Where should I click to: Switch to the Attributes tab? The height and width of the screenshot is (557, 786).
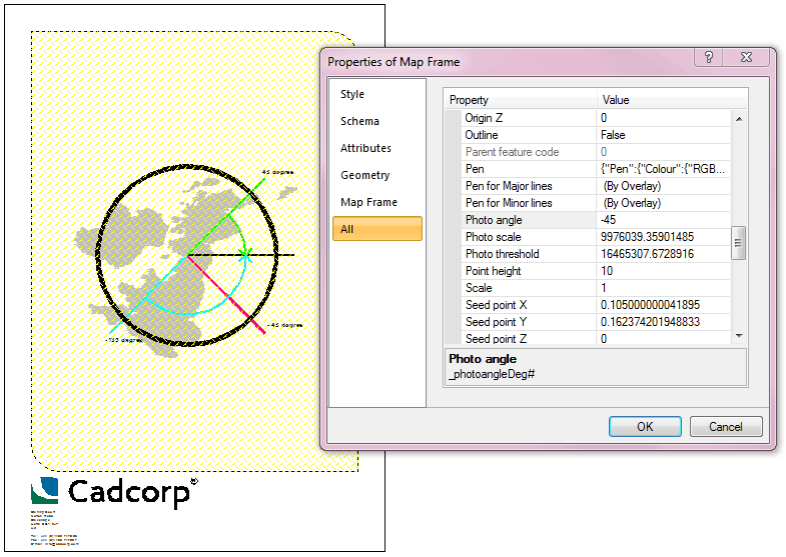pyautogui.click(x=366, y=148)
